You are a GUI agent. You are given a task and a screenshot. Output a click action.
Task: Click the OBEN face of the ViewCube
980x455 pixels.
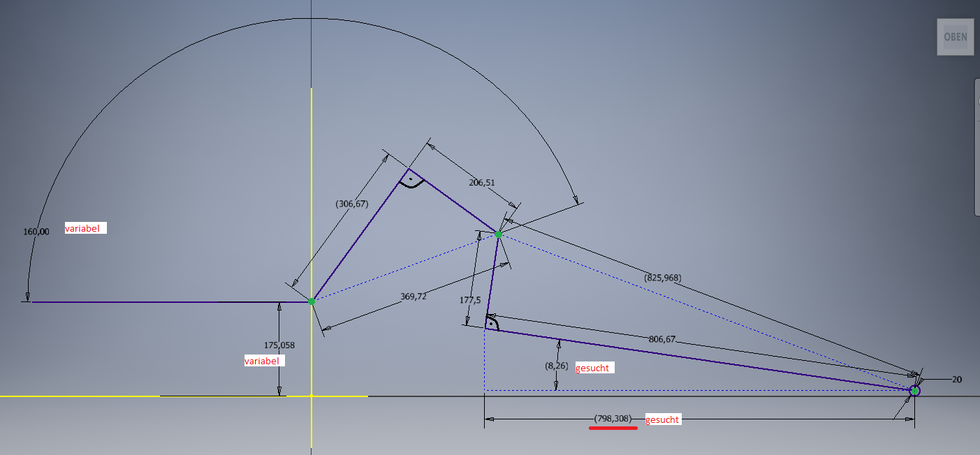[x=955, y=37]
